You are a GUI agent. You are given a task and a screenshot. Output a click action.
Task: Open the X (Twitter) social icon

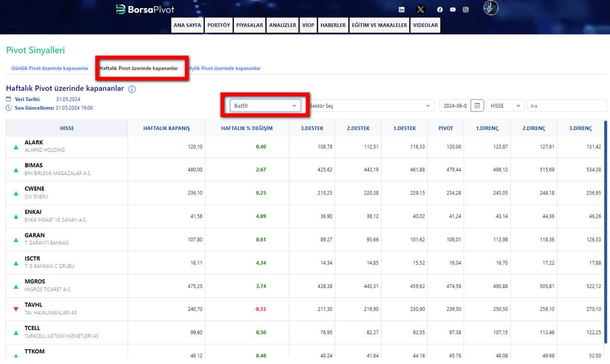point(420,9)
